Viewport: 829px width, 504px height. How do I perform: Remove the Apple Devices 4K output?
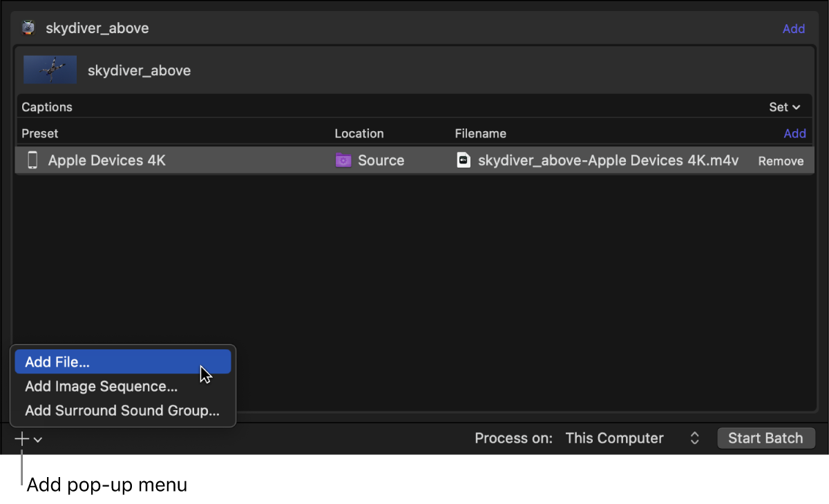coord(781,160)
